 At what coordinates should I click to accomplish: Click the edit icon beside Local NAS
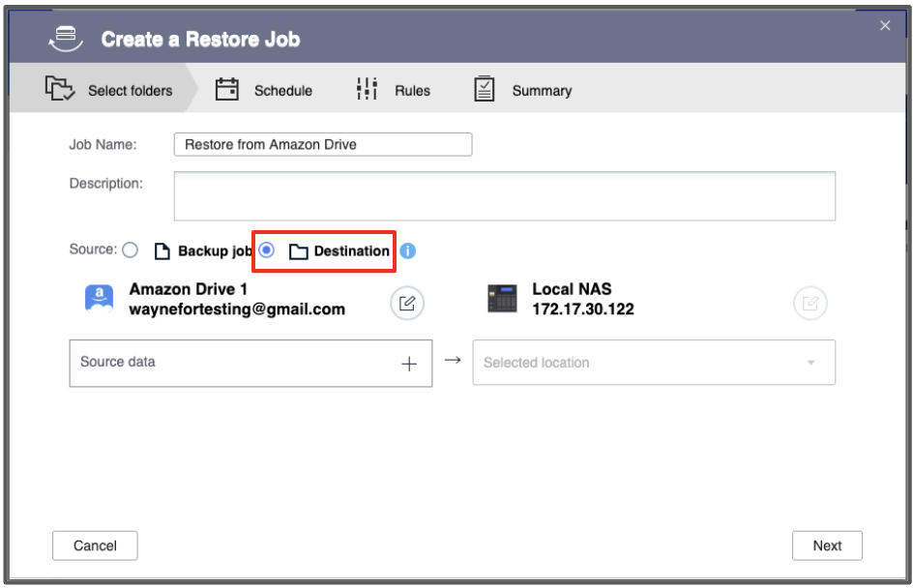pos(810,304)
